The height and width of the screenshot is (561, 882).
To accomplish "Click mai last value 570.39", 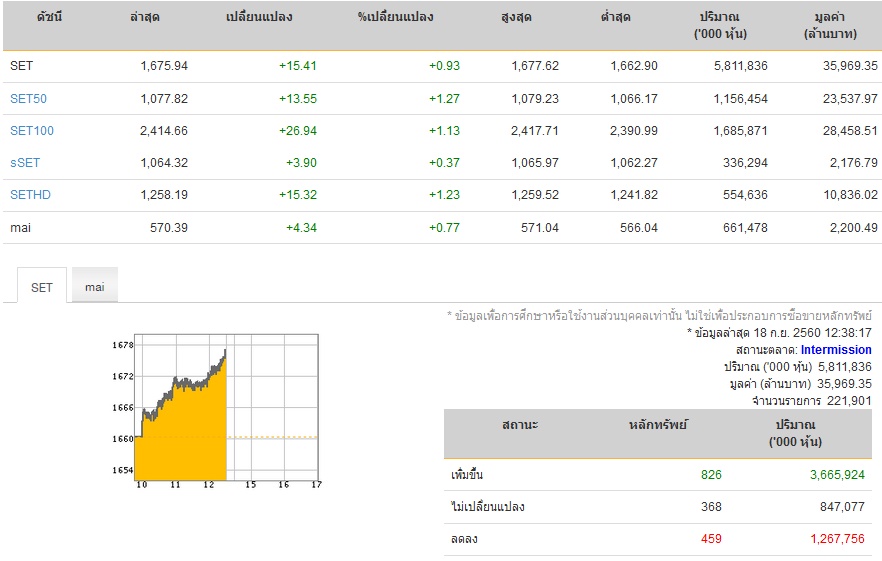I will click(x=169, y=227).
